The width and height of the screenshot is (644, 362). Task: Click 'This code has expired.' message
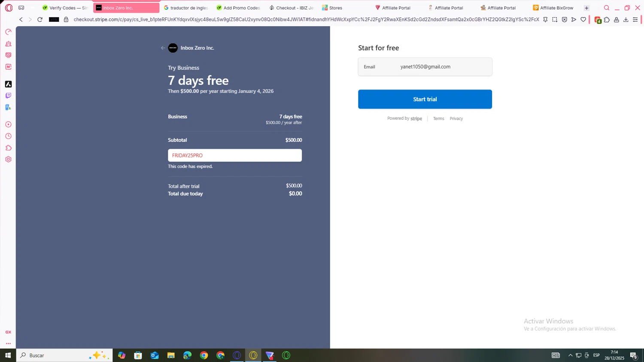point(190,166)
